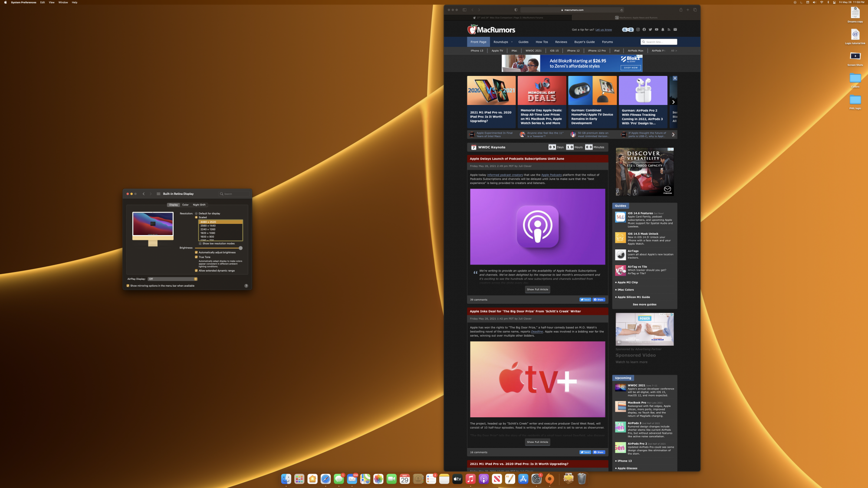Image resolution: width=868 pixels, height=488 pixels.
Task: Show all preferences grid icon
Action: 158,194
